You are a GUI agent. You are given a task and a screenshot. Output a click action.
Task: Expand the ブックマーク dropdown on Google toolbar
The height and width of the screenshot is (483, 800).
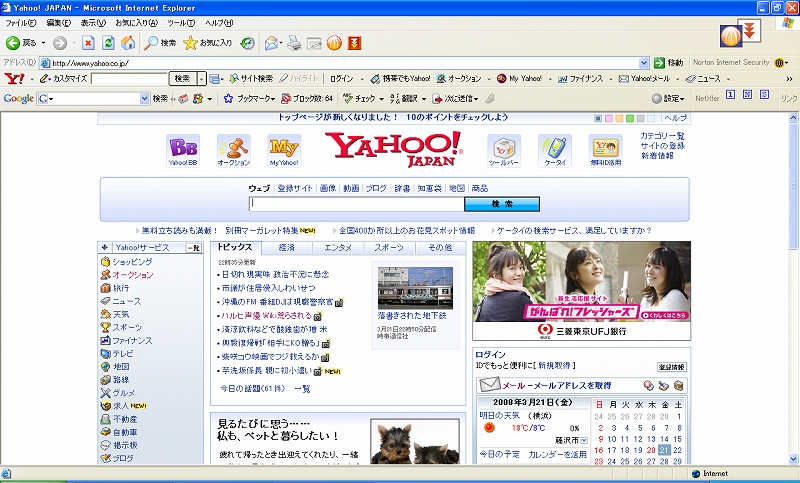tap(273, 98)
